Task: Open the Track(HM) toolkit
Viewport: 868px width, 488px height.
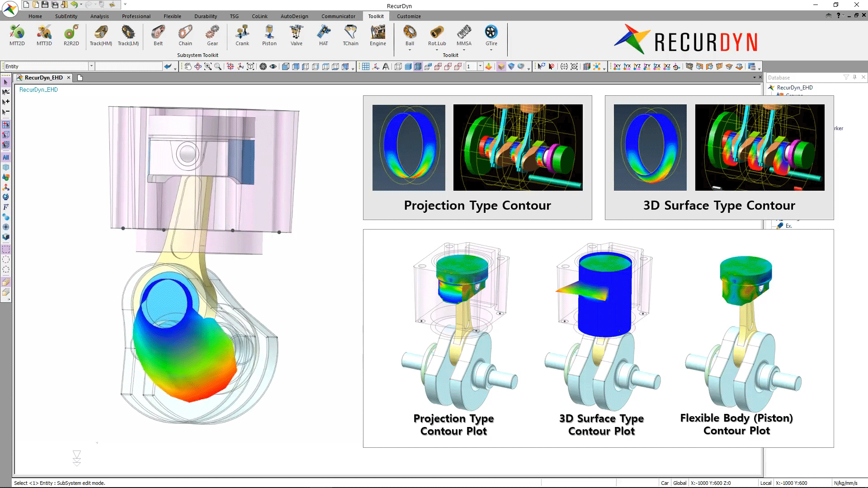Action: (101, 35)
